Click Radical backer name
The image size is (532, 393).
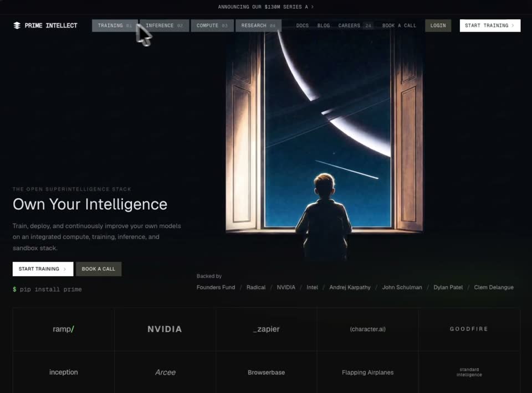click(x=256, y=287)
